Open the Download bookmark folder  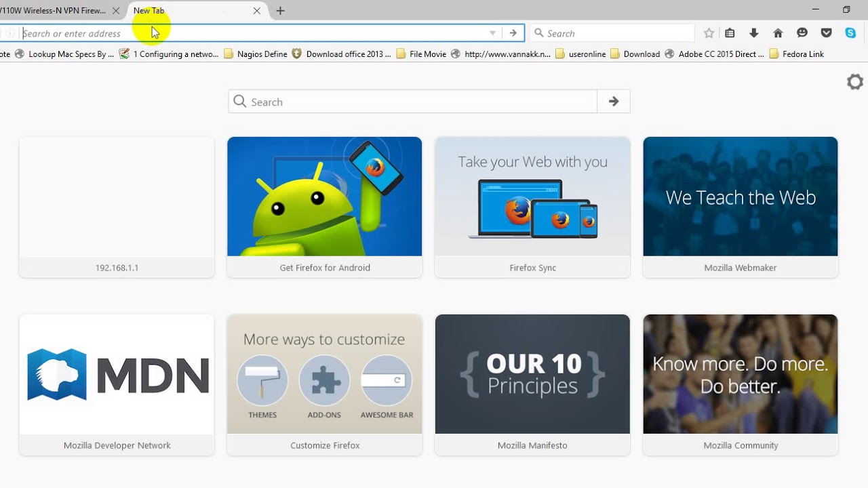pyautogui.click(x=635, y=54)
